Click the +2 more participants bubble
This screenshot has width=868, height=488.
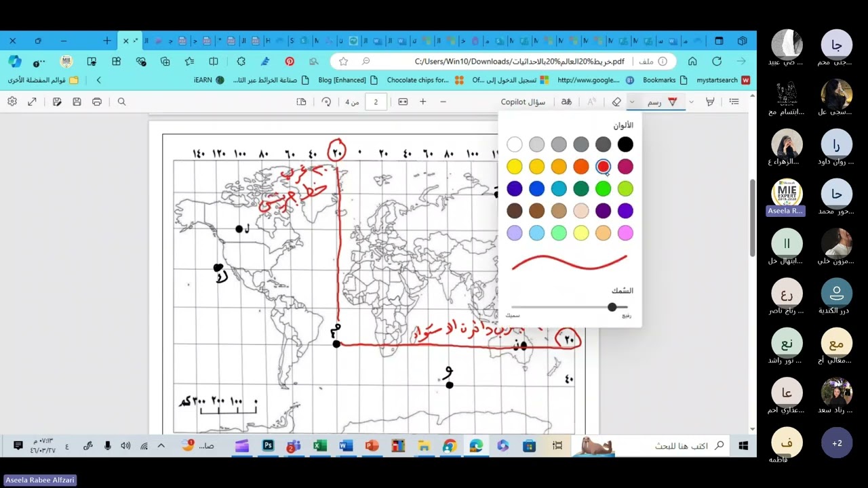(837, 443)
